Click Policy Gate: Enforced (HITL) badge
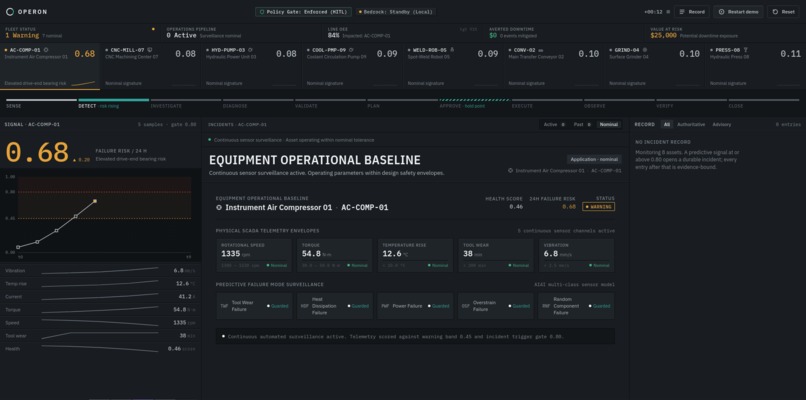This screenshot has width=806, height=400. click(x=303, y=12)
